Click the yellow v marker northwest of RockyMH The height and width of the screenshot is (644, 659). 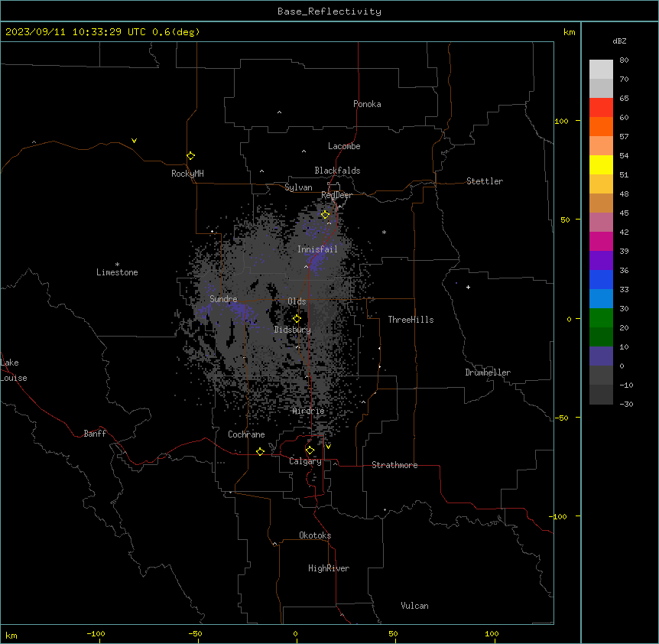click(134, 141)
